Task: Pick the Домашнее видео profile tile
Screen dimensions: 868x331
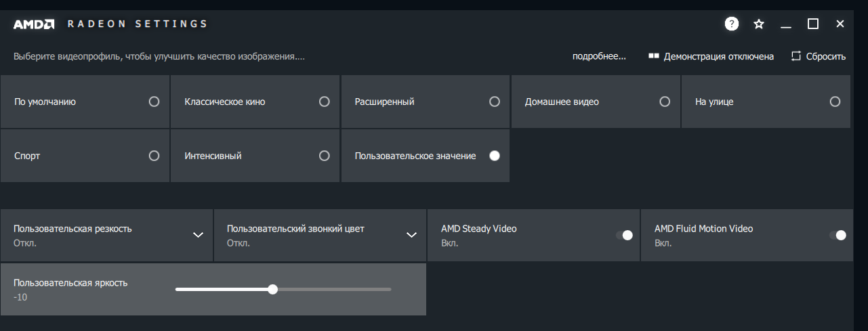Action: 596,102
